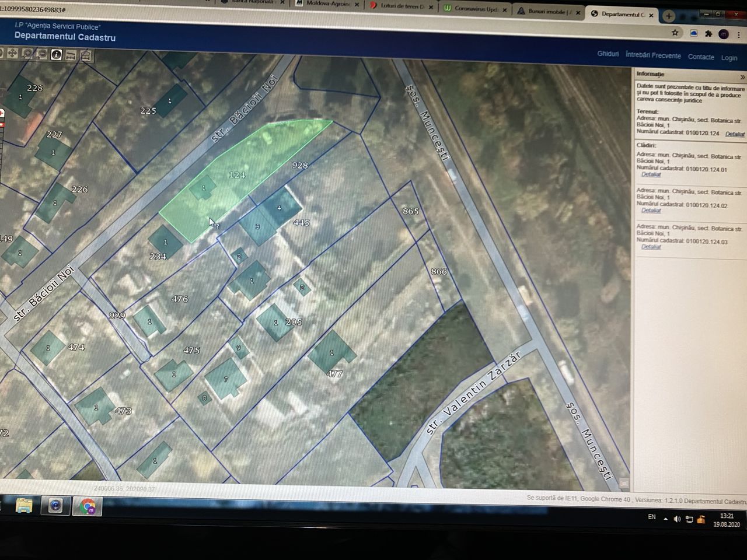
Task: Click the Login link
Action: [729, 58]
